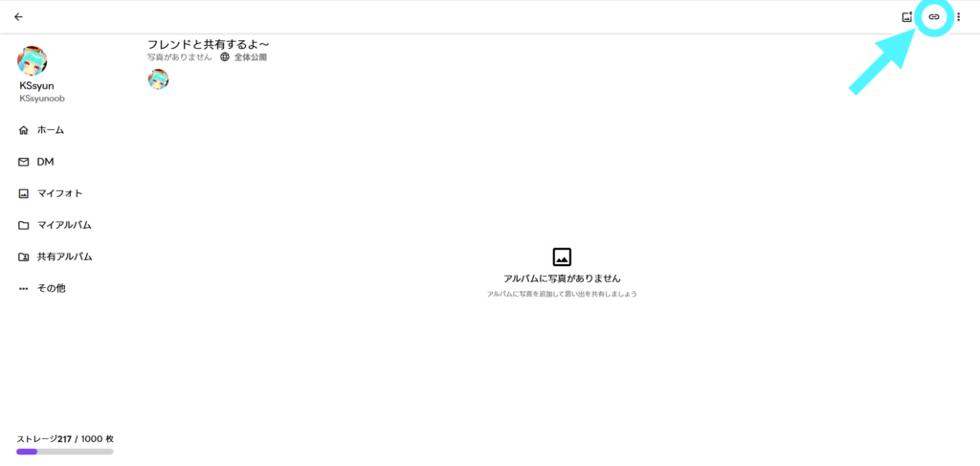
Task: Open DM via the envelope icon
Action: [24, 162]
